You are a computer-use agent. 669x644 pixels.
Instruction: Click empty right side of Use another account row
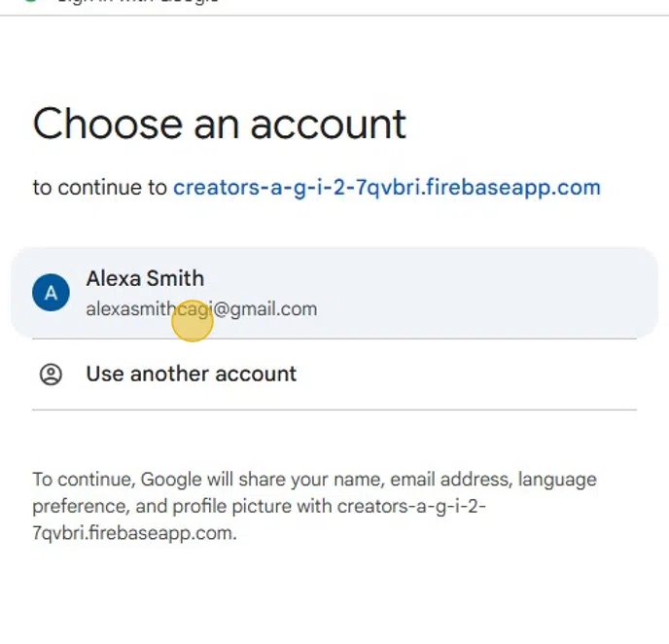506,375
